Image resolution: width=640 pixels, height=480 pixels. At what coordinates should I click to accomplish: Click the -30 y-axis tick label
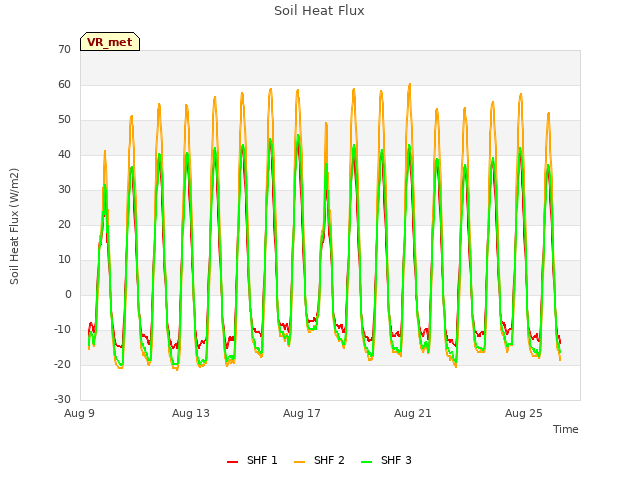[x=62, y=399]
